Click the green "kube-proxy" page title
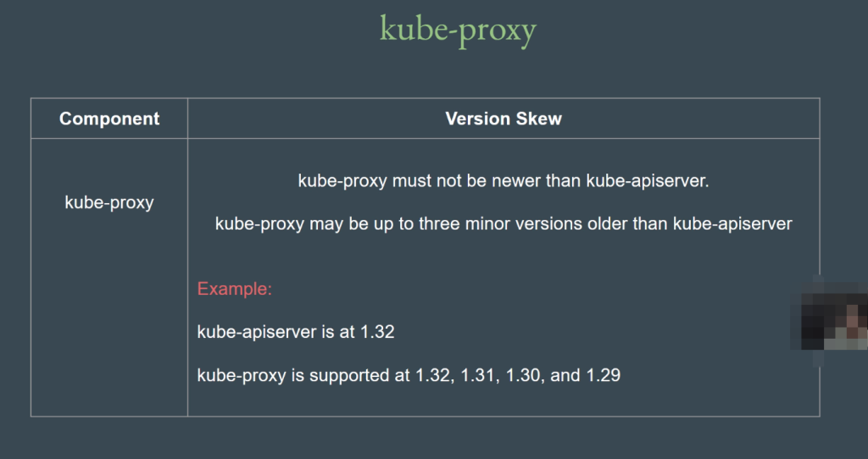Screen dimensions: 868x459 tap(458, 29)
